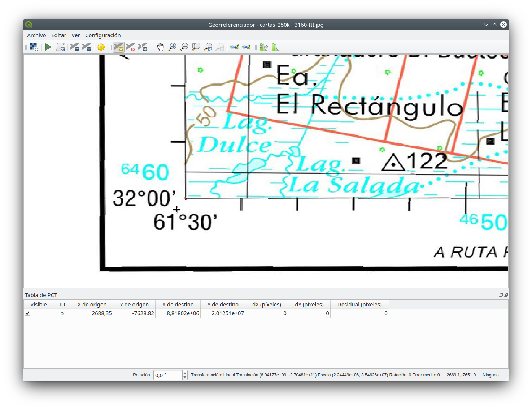Click the window roll-down chevron button
Image resolution: width=532 pixels, height=409 pixels.
click(x=486, y=25)
